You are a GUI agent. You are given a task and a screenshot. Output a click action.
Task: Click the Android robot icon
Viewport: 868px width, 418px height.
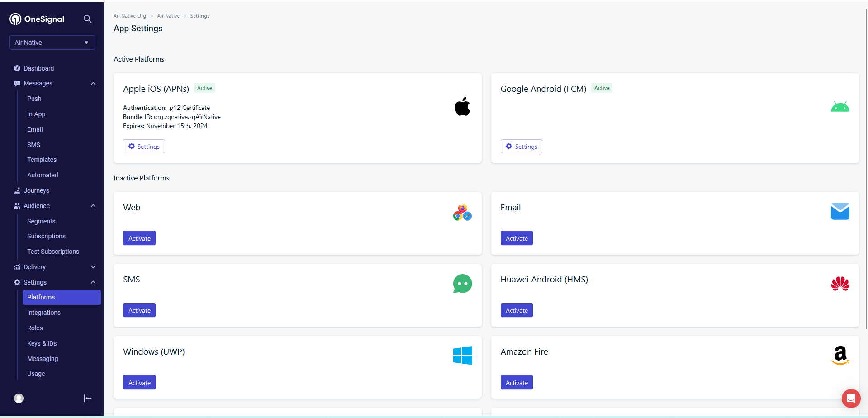840,107
